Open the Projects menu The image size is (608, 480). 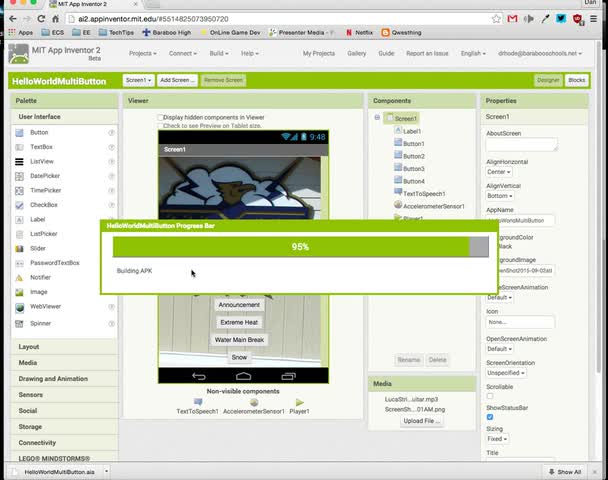[x=143, y=54]
